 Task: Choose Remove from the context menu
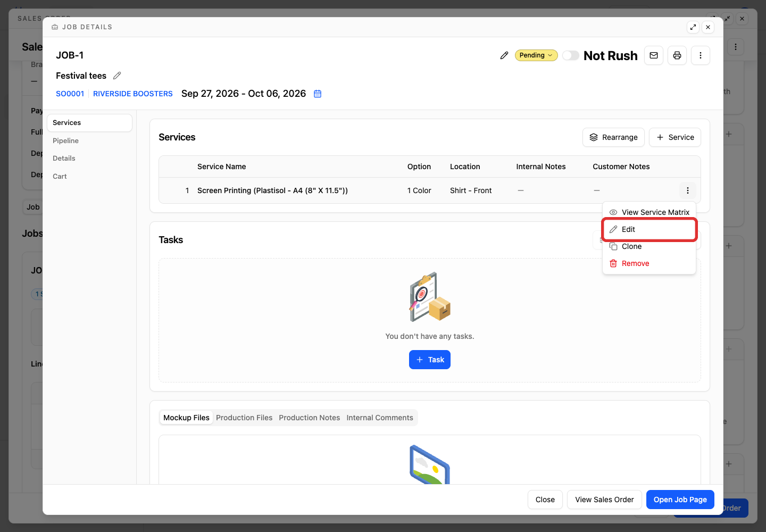[649, 263]
